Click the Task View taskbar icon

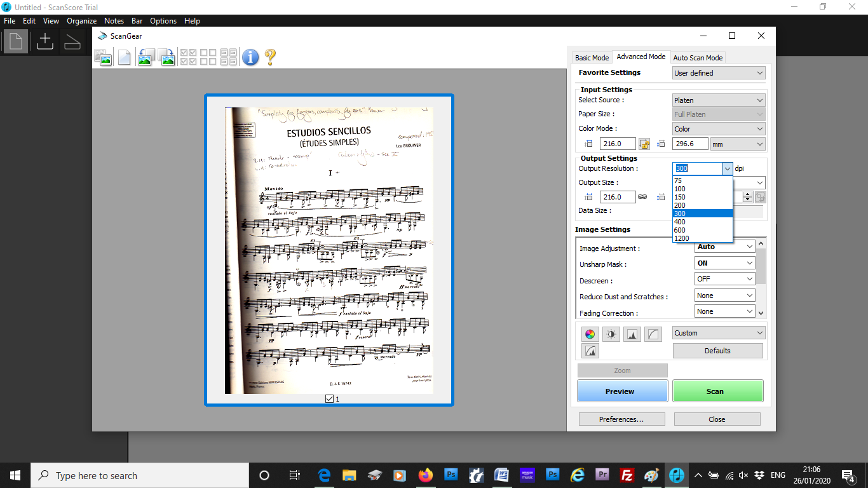pyautogui.click(x=294, y=475)
